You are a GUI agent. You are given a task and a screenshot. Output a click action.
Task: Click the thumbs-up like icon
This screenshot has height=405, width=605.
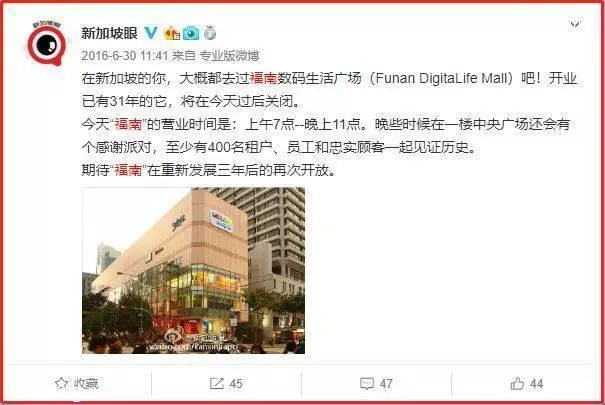(x=517, y=383)
